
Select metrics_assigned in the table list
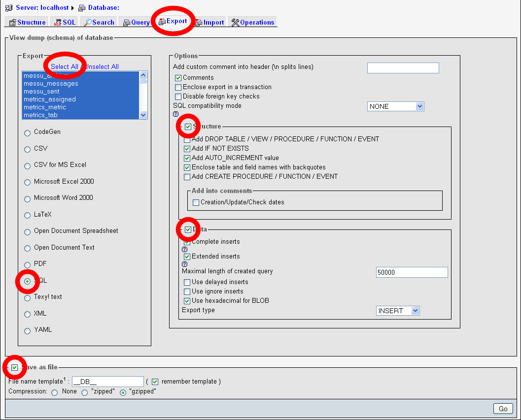[80, 99]
